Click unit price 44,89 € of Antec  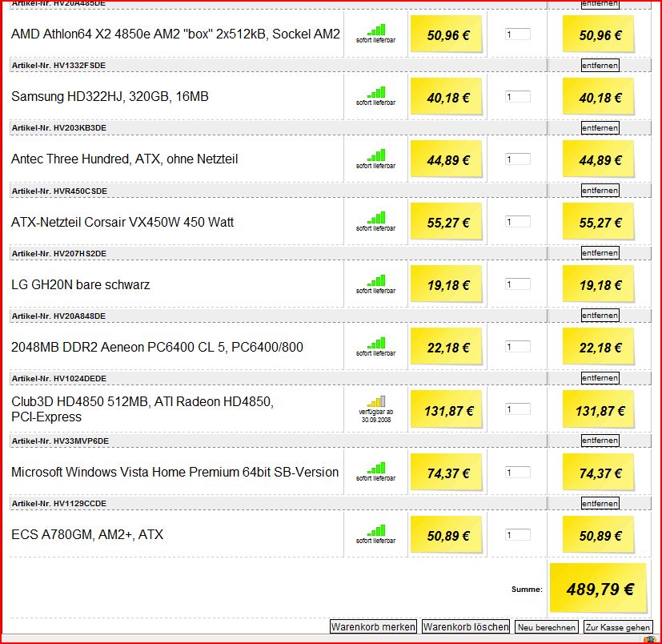point(447,159)
